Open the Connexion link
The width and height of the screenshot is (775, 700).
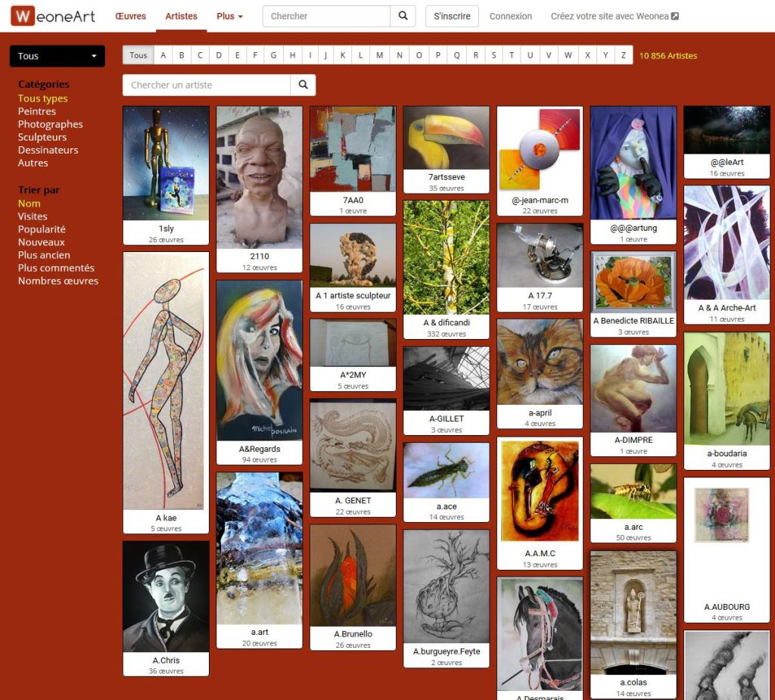510,16
